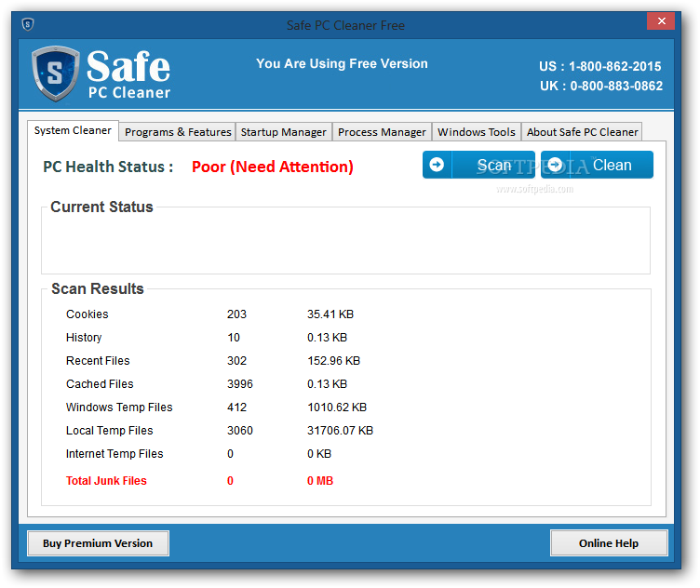Click the 35.41 KB cookies size
Screen dimensions: 700x588
click(330, 314)
